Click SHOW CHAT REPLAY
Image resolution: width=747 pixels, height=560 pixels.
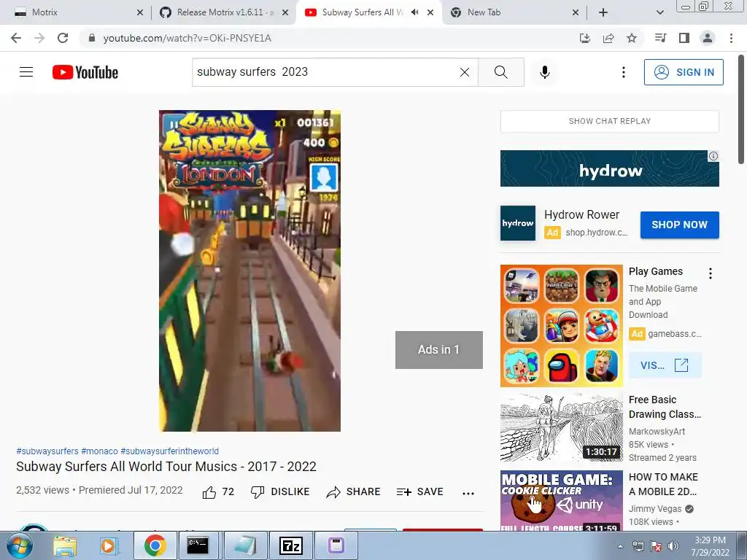tap(609, 121)
